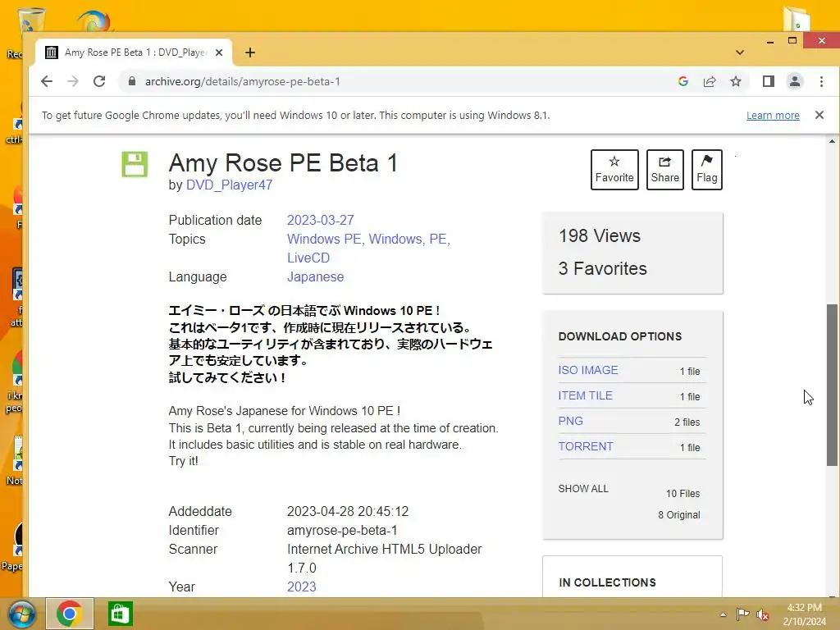The width and height of the screenshot is (840, 630).
Task: Open the Windows PE topic link
Action: click(324, 239)
